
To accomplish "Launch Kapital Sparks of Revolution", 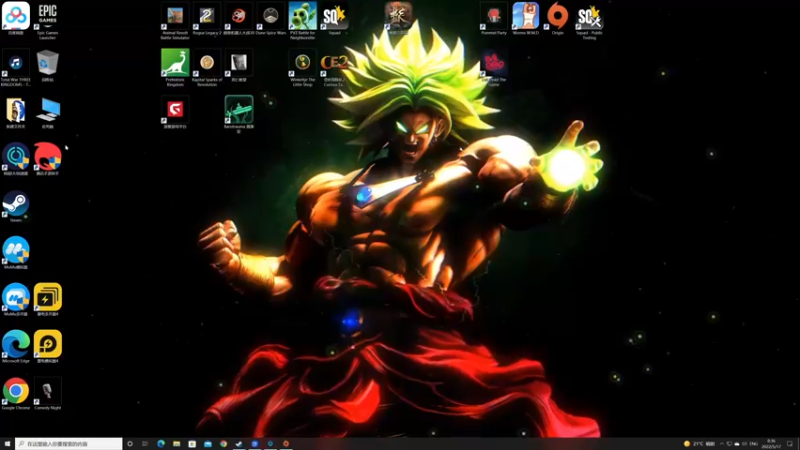I will (x=207, y=67).
